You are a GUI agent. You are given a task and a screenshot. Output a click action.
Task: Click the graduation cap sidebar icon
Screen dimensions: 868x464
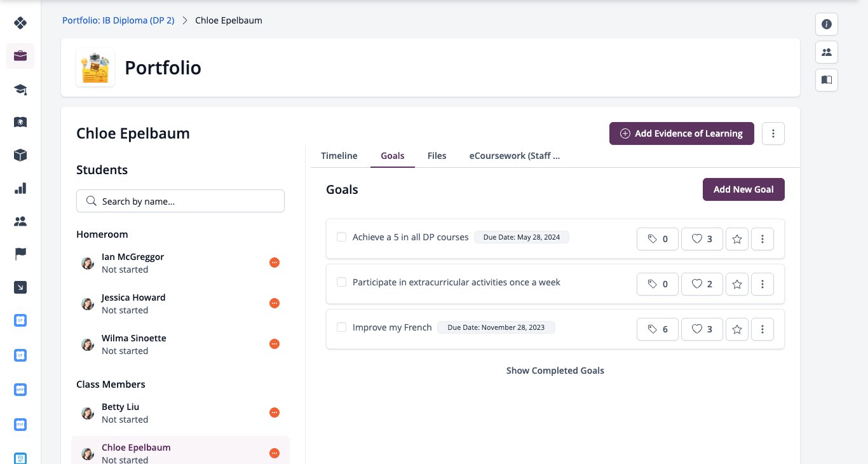[x=20, y=89]
